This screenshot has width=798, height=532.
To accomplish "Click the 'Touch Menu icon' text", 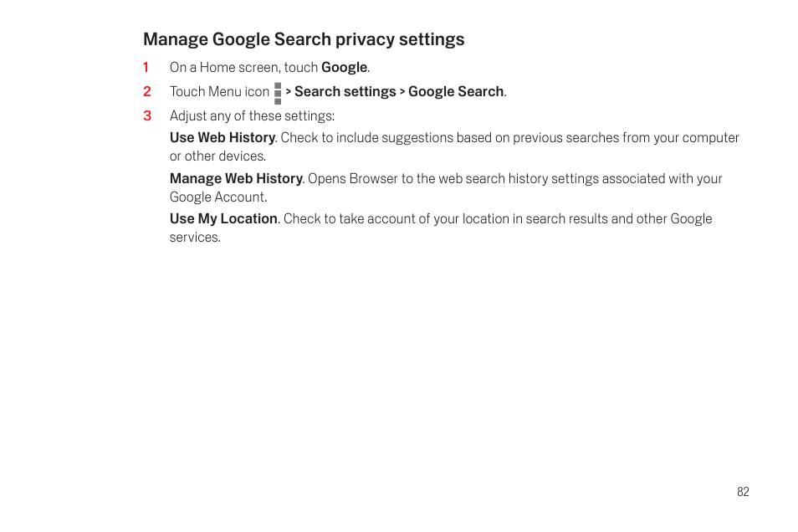I will coord(219,92).
